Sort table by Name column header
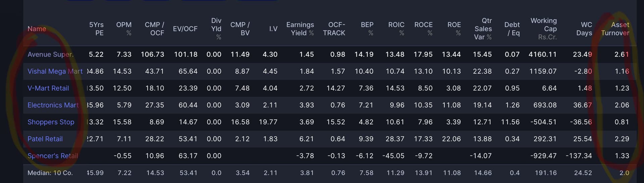Image resolution: width=644 pixels, height=183 pixels. (37, 29)
